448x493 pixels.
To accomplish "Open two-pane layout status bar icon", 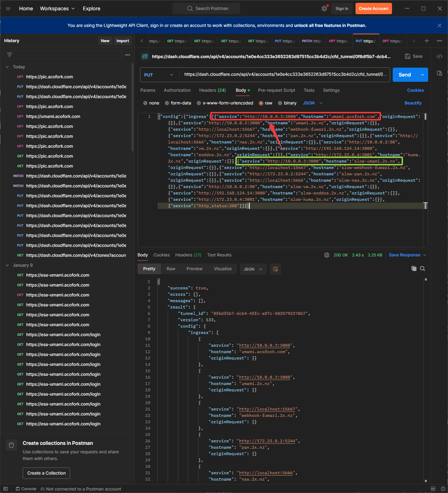I will (433, 489).
